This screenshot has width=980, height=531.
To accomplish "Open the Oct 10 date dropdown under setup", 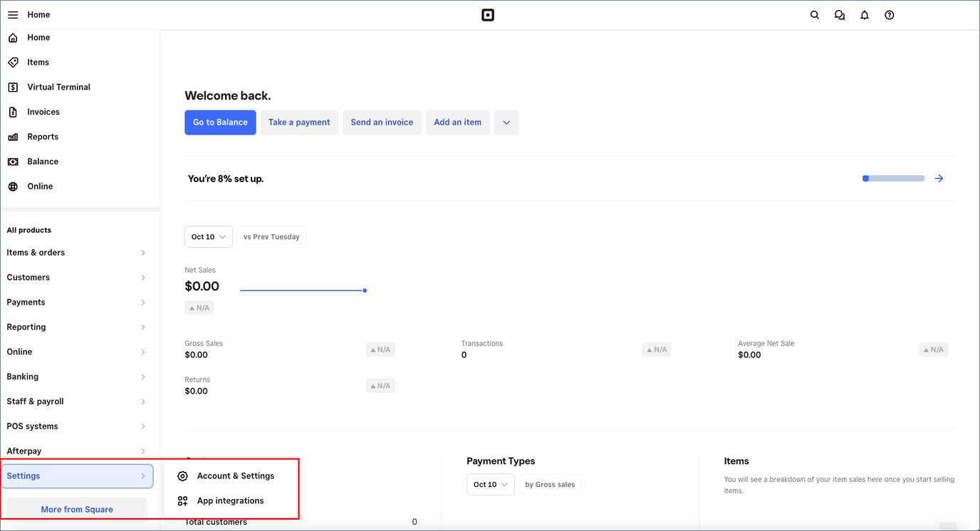I will pos(208,237).
